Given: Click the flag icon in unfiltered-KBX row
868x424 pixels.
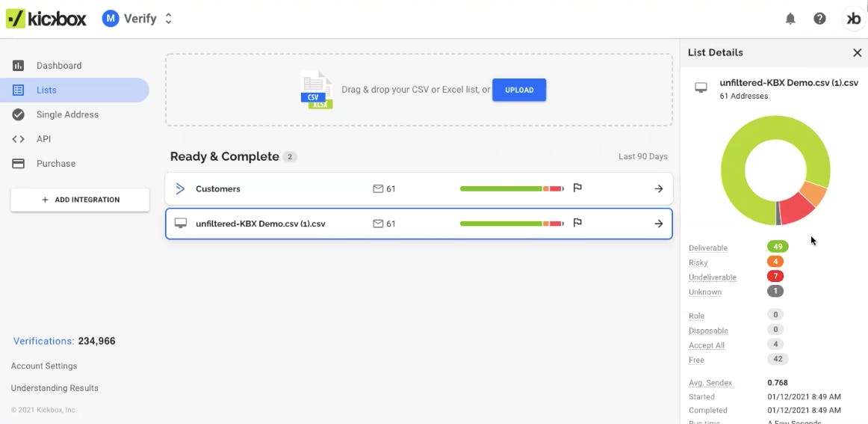Looking at the screenshot, I should click(x=577, y=223).
